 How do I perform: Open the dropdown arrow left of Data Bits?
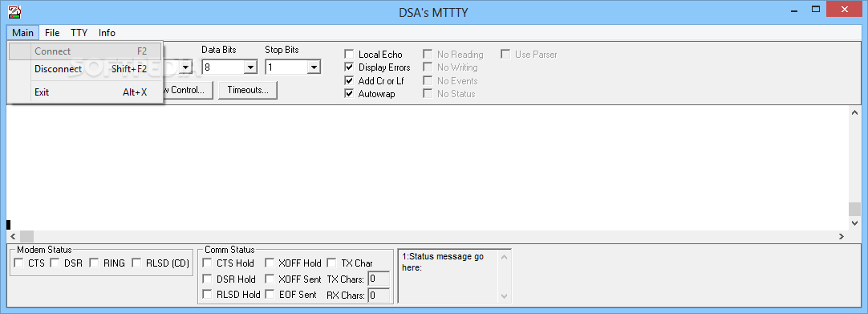(187, 67)
